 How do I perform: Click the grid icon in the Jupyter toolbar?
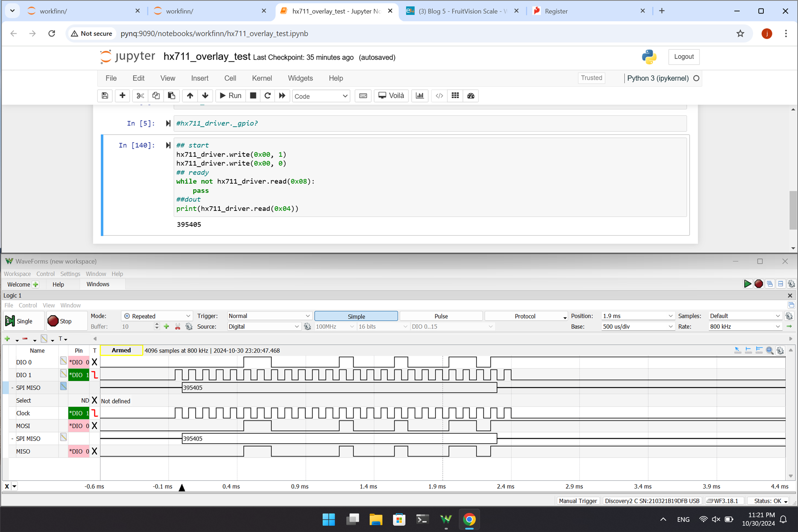point(455,96)
